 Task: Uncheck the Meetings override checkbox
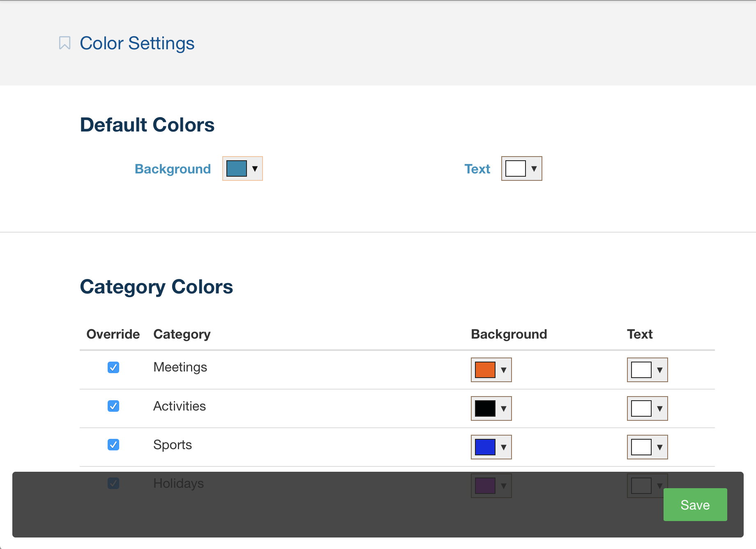tap(113, 367)
